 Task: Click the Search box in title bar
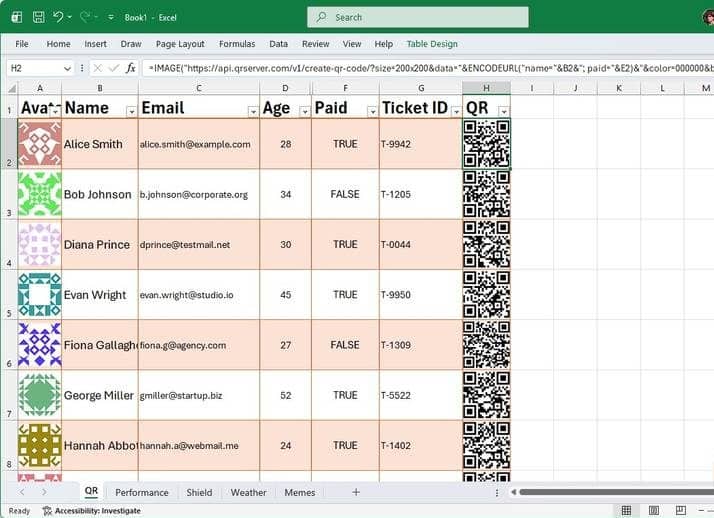[x=418, y=17]
